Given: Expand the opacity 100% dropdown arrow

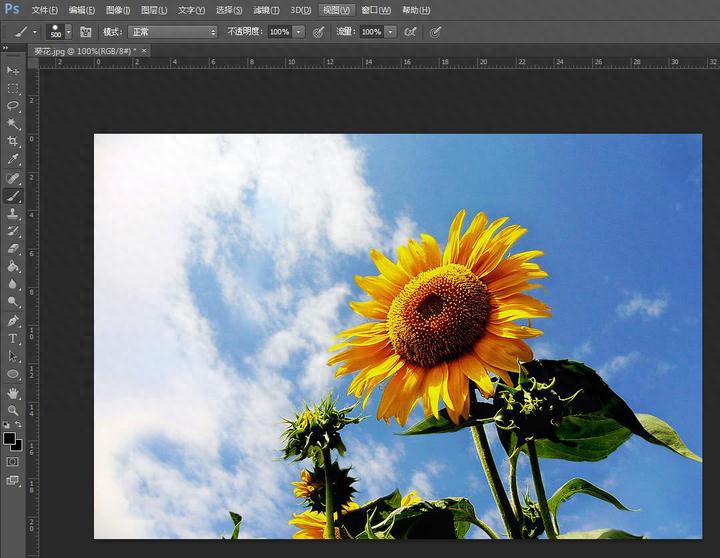Looking at the screenshot, I should pos(300,32).
